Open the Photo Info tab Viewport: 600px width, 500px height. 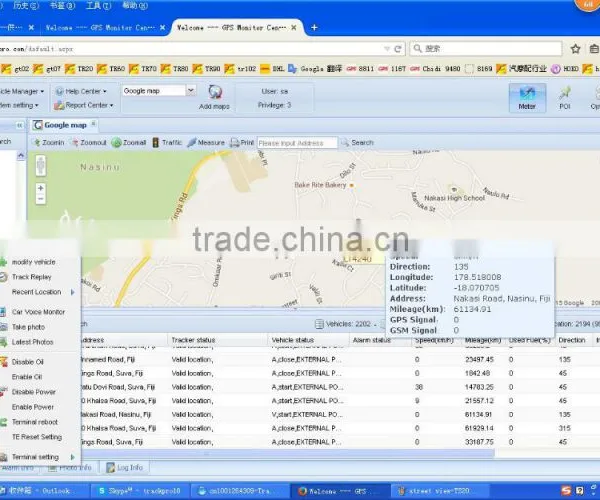70,467
